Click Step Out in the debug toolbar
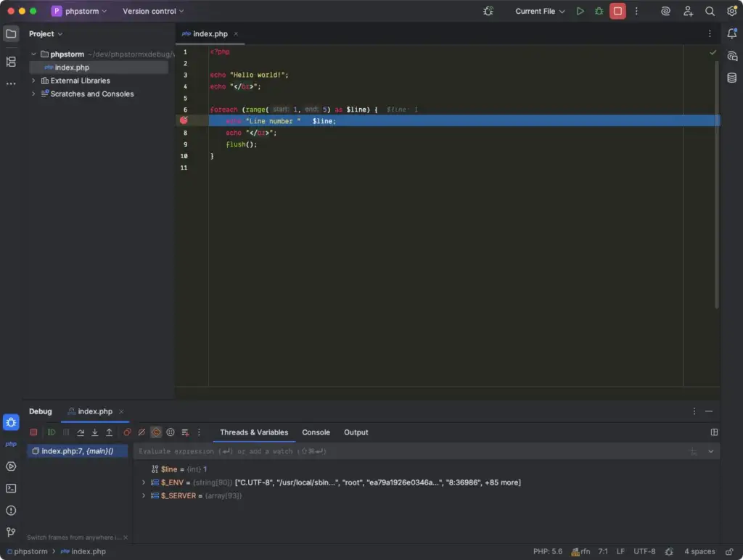Image resolution: width=743 pixels, height=560 pixels. 109,432
